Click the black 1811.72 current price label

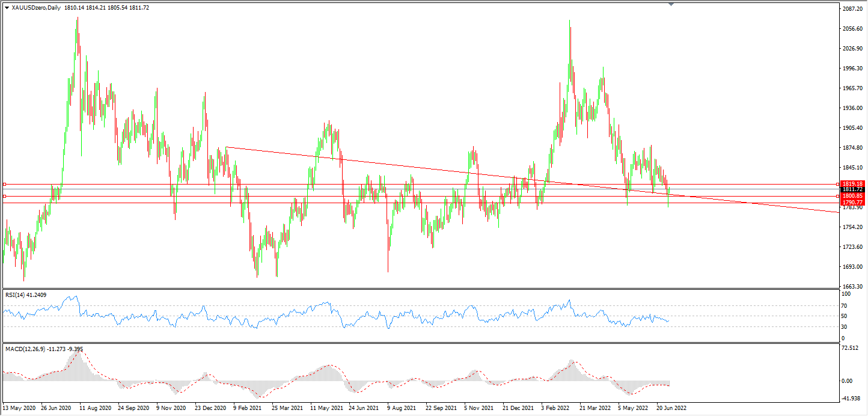(x=852, y=189)
